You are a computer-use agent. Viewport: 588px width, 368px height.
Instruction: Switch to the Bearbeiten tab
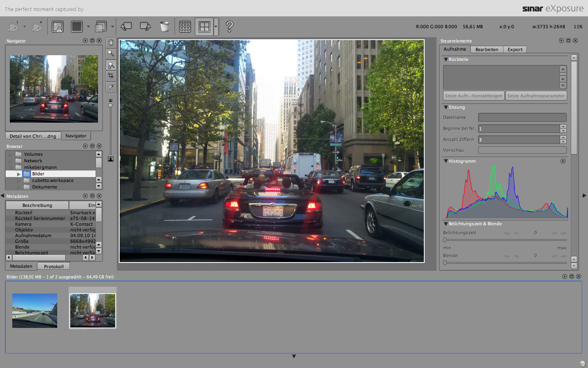[487, 49]
